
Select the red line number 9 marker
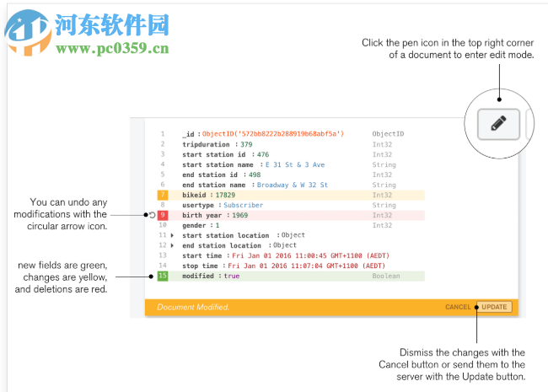[x=163, y=215]
